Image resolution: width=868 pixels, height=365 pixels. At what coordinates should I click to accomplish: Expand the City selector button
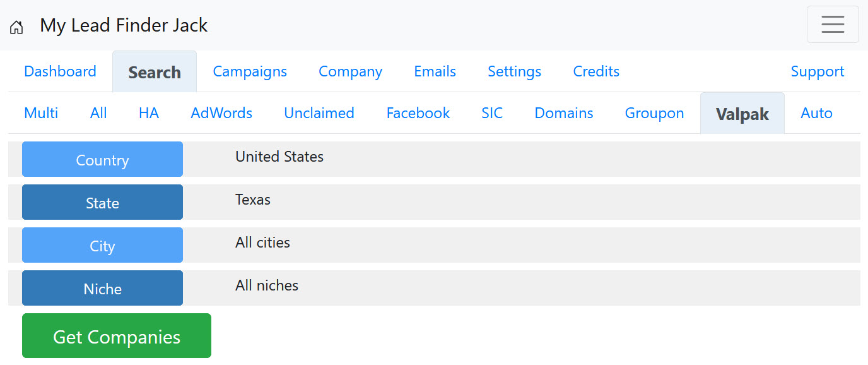coord(102,246)
